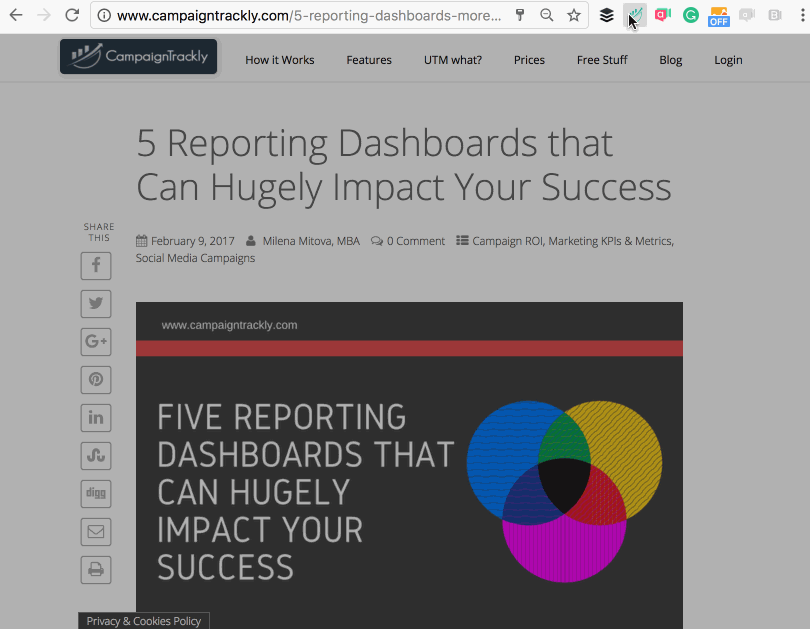Image resolution: width=810 pixels, height=629 pixels.
Task: Email the post with the envelope icon
Action: click(x=96, y=531)
